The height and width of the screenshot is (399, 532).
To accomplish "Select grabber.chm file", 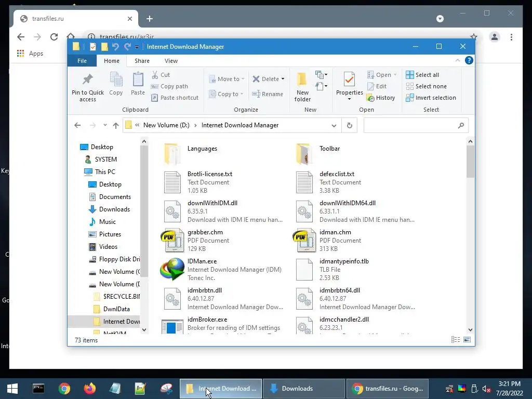I will (195, 241).
